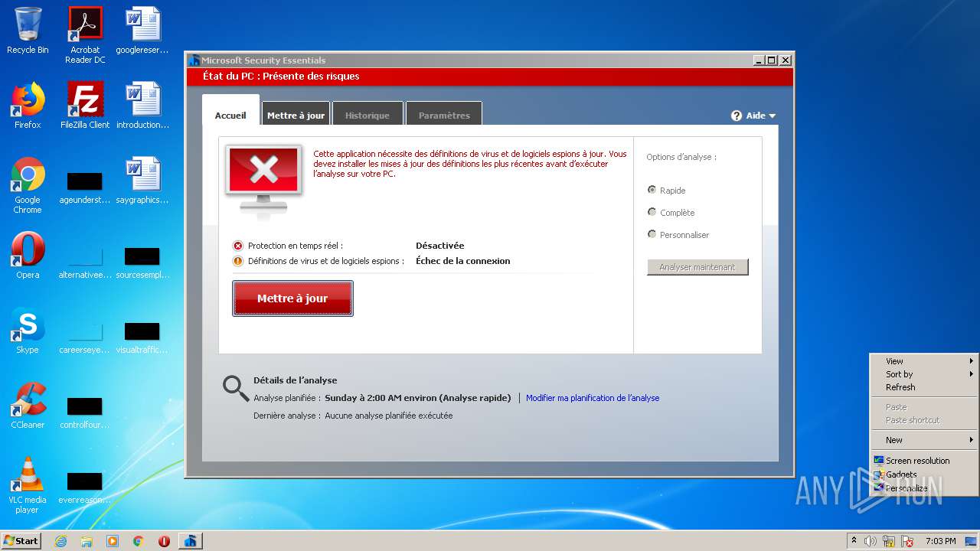Launch Opera from the desktop
980x551 pixels.
click(28, 256)
